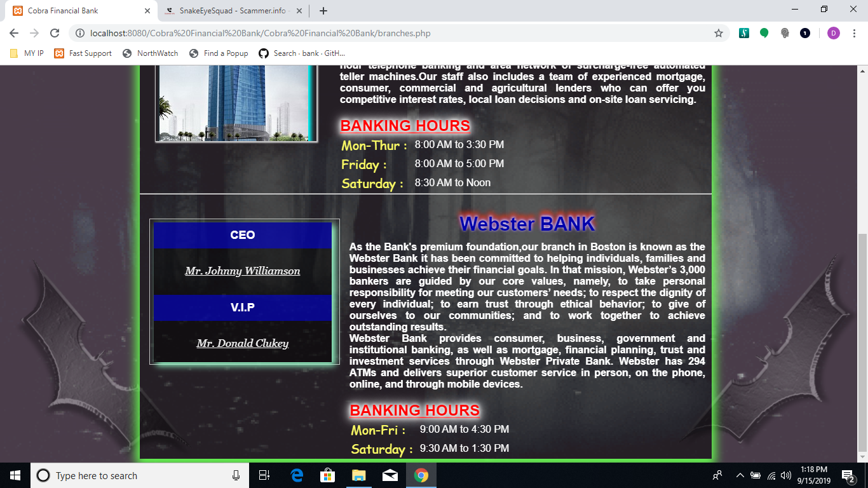Screen dimensions: 868x488
Task: Open the Mail app from the taskbar
Action: tap(390, 475)
